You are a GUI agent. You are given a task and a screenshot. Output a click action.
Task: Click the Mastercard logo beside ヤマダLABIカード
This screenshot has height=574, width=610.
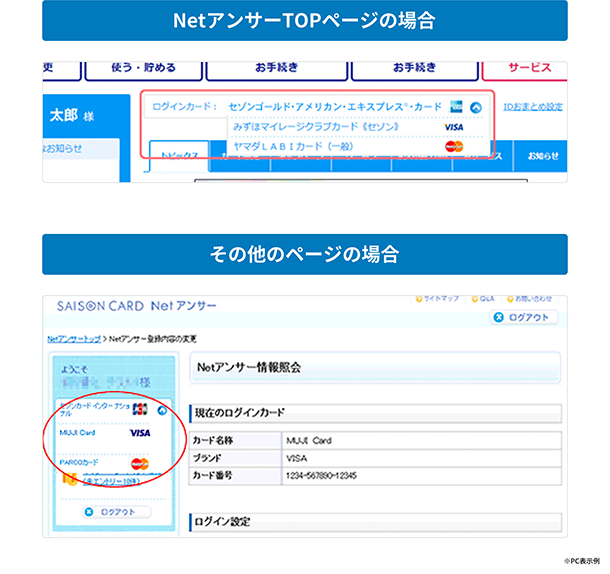(454, 147)
